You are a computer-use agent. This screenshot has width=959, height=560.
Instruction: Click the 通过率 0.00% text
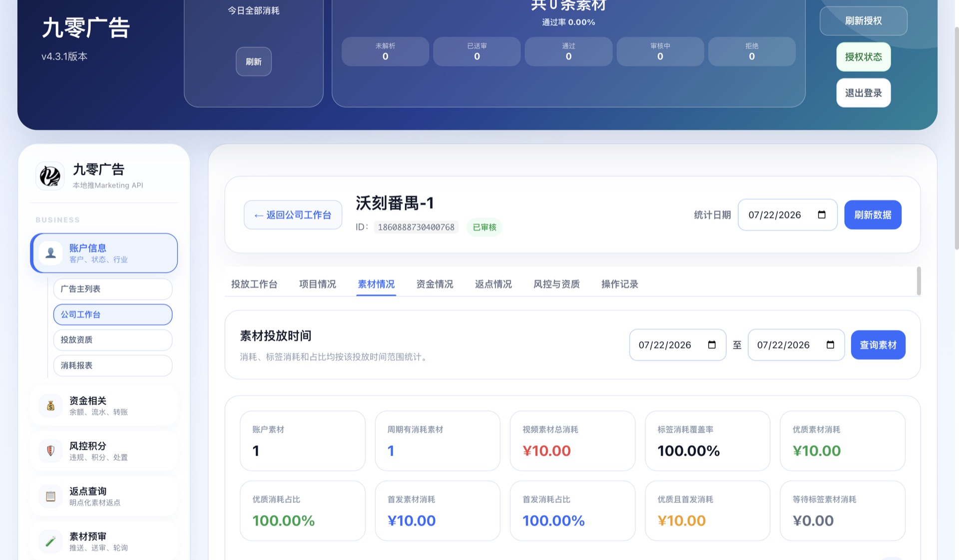tap(568, 22)
